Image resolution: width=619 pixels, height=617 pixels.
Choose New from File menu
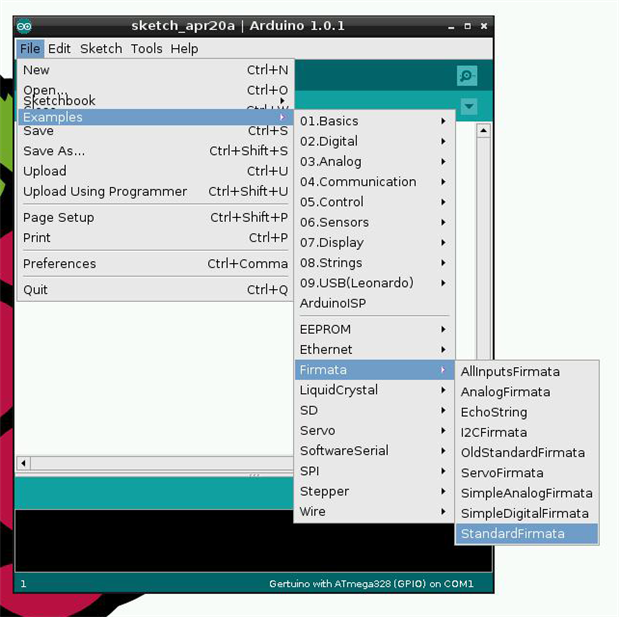(x=156, y=70)
